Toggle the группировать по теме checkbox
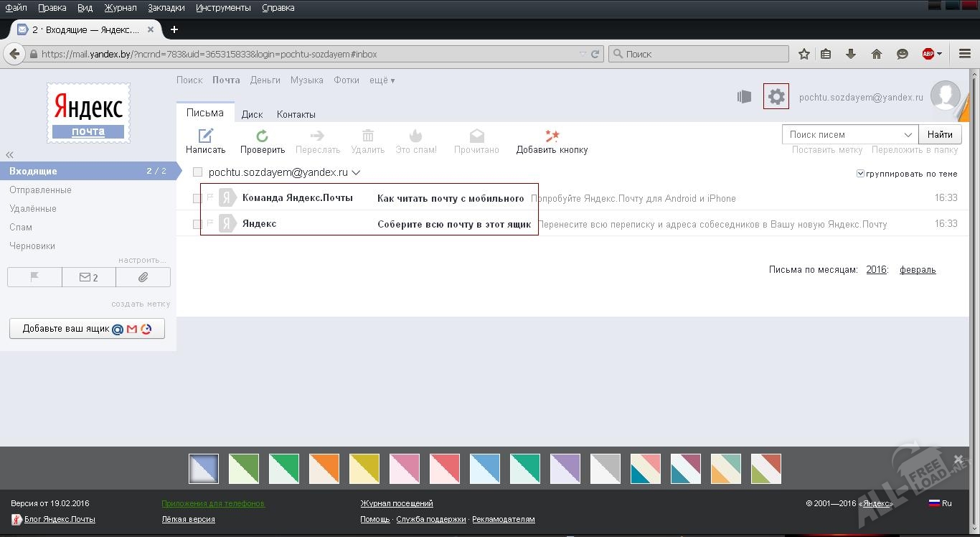This screenshot has width=980, height=537. point(860,174)
